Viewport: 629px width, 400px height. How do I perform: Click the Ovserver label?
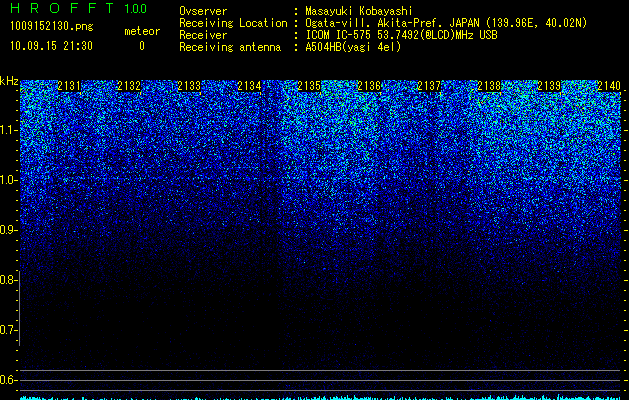203,11
